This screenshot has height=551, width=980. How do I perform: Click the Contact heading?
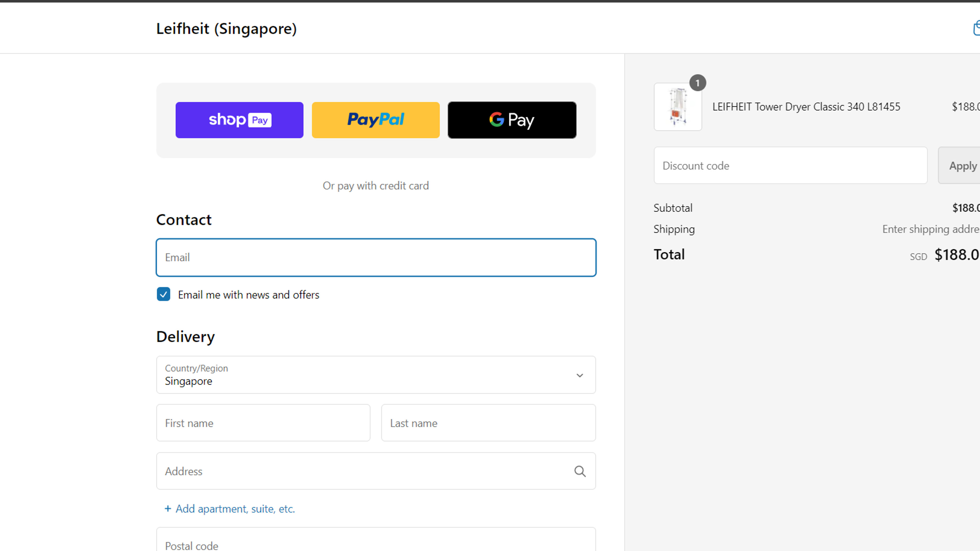pyautogui.click(x=184, y=220)
